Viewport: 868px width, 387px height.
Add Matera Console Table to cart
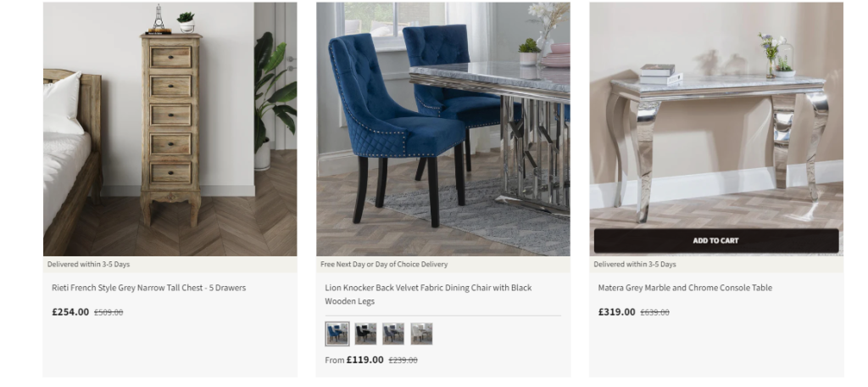click(x=715, y=241)
